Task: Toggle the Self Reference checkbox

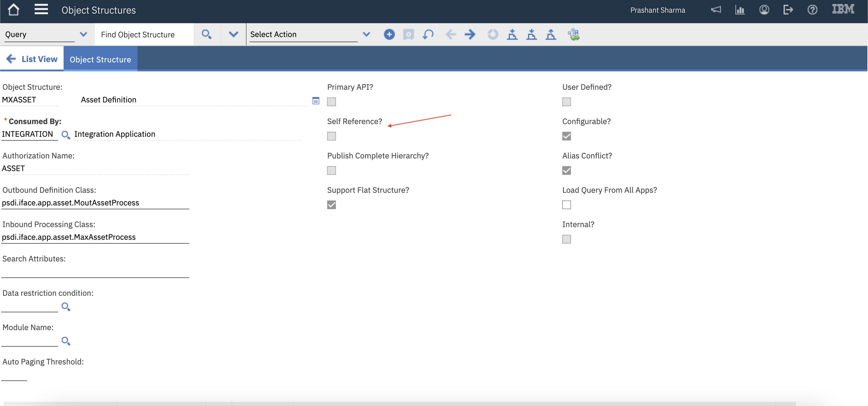Action: coord(332,136)
